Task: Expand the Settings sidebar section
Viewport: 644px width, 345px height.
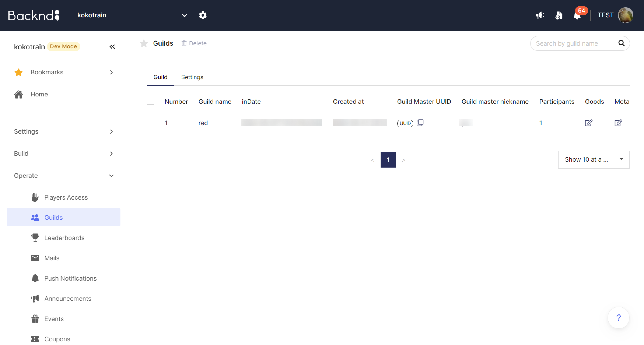Action: tap(63, 131)
